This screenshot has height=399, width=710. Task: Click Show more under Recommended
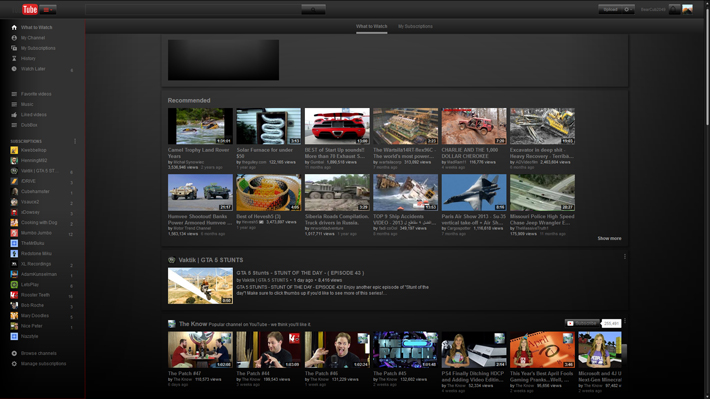click(609, 239)
